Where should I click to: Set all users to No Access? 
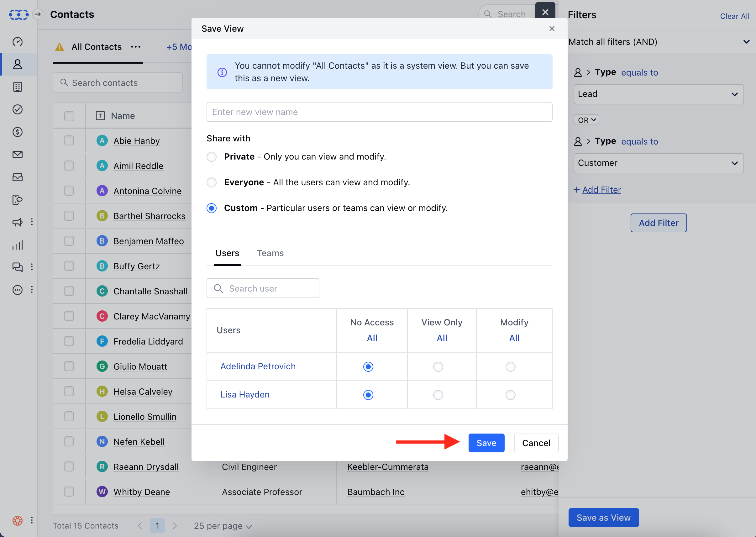point(372,338)
